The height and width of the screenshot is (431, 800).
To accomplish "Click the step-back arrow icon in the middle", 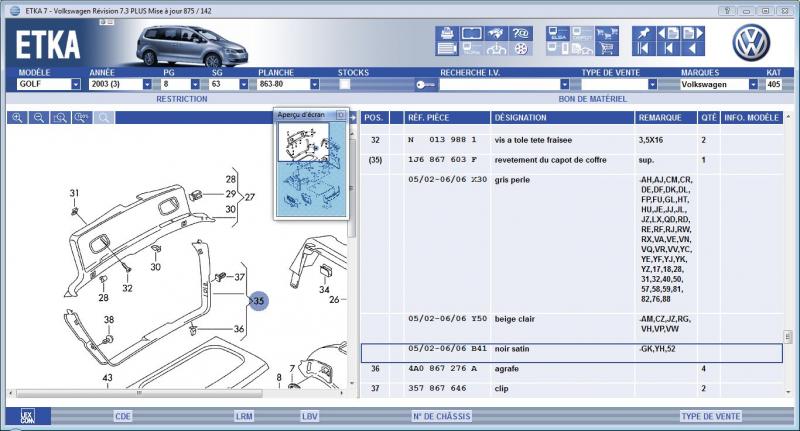I will point(668,49).
